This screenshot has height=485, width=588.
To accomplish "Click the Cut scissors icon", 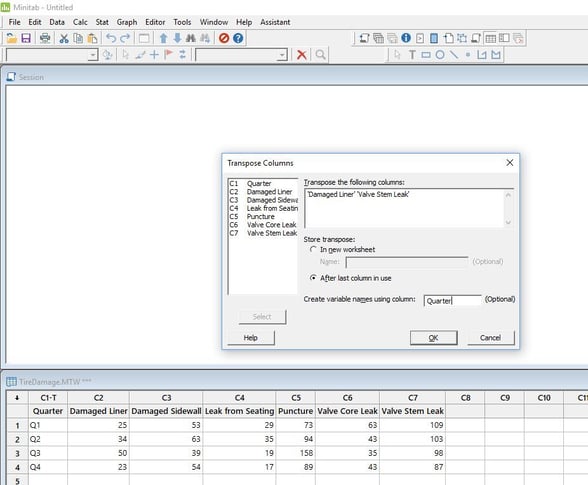I will click(64, 38).
